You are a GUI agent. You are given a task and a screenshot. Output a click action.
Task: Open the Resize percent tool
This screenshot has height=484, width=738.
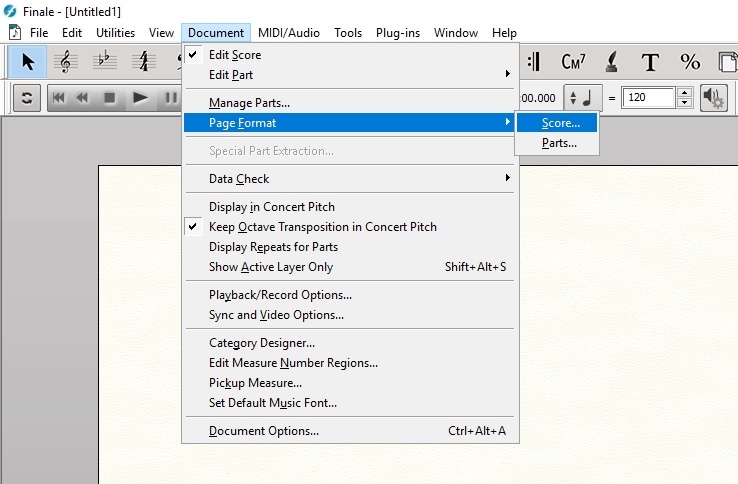click(x=690, y=62)
